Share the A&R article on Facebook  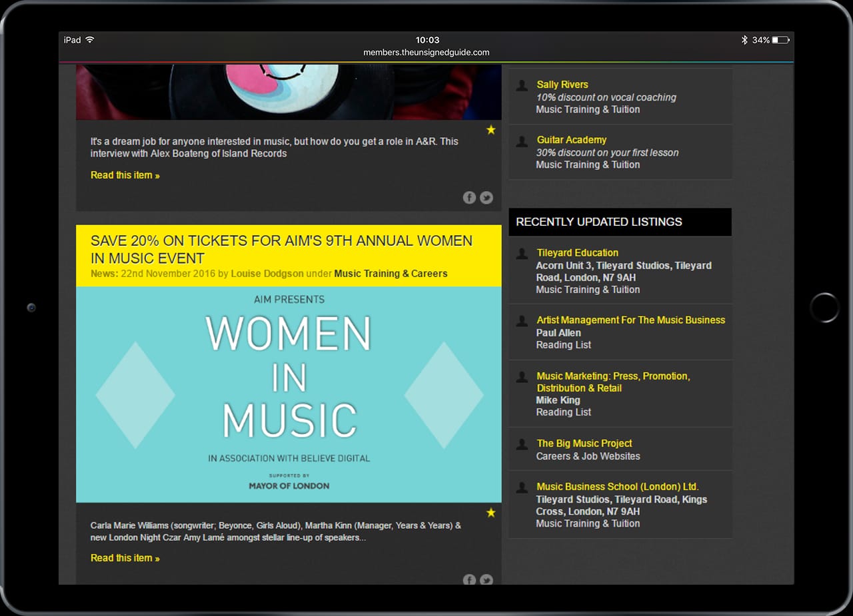469,197
